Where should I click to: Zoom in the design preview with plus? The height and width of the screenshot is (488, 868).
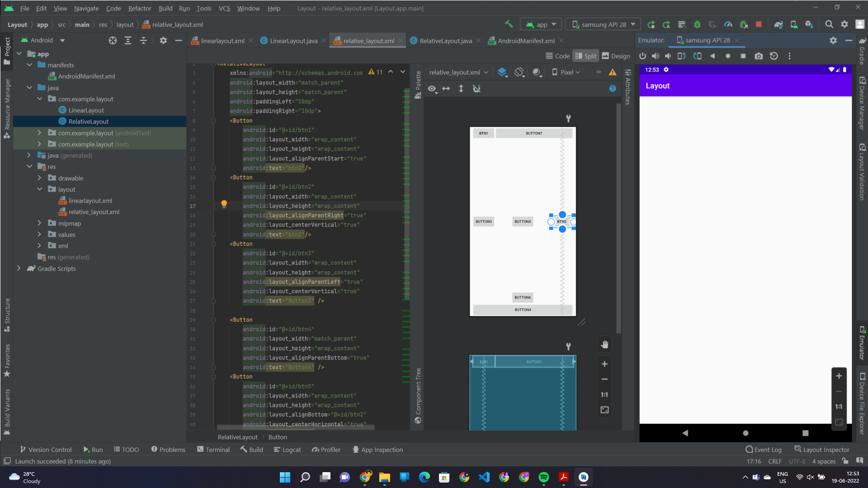point(604,364)
